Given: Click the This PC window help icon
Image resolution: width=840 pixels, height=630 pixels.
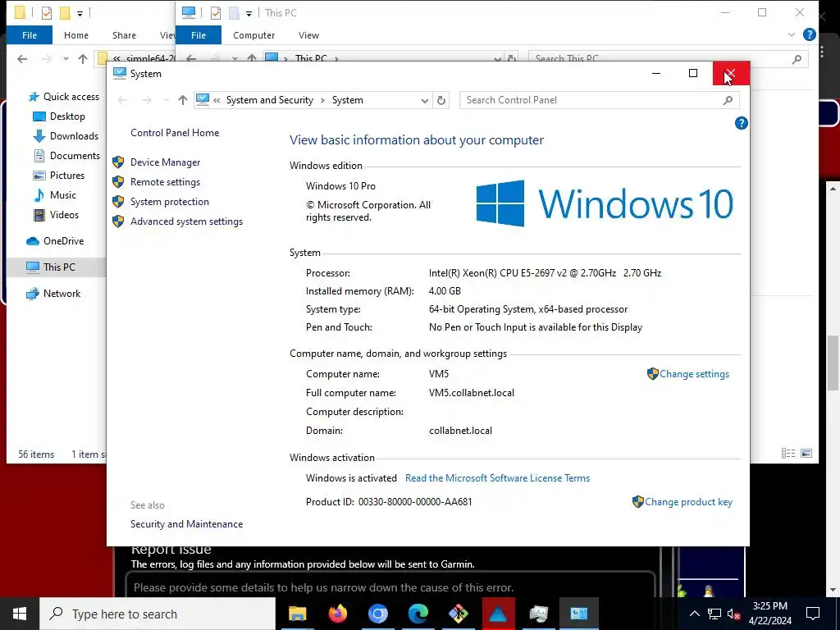Looking at the screenshot, I should tap(810, 34).
